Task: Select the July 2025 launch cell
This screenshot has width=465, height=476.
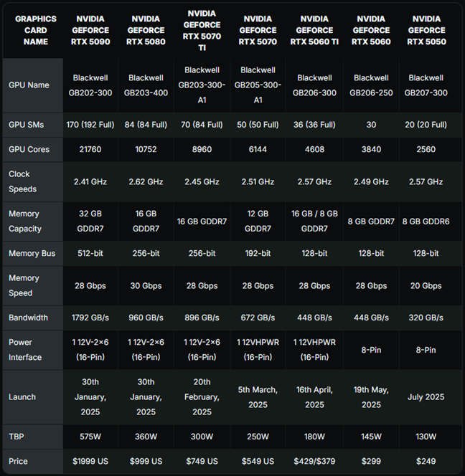Action: pos(426,397)
